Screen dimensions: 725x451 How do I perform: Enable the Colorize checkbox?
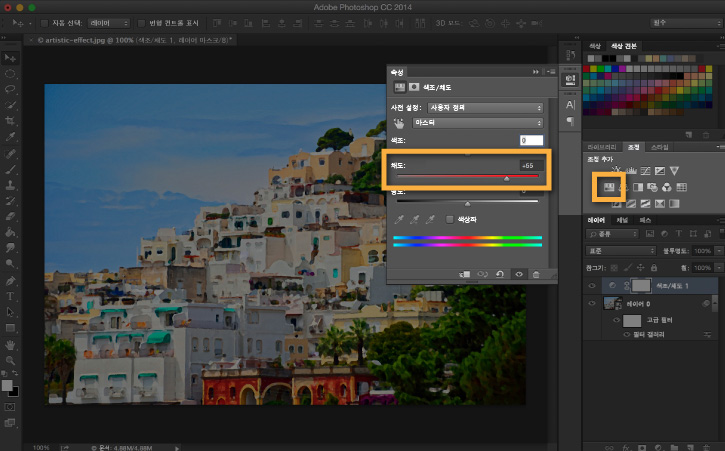(x=449, y=219)
